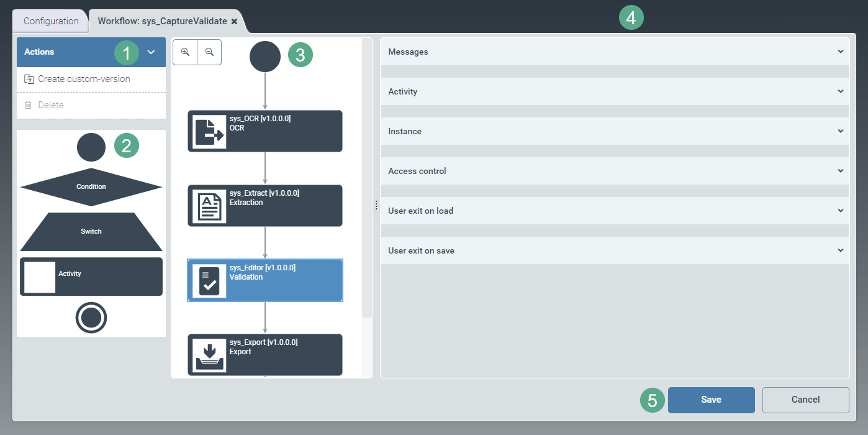
Task: Expand the Messages section
Action: (841, 52)
